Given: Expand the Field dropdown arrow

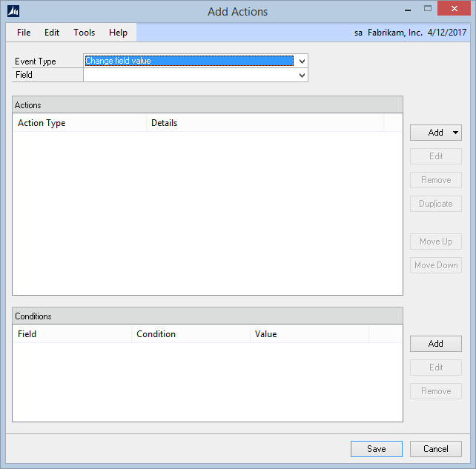Looking at the screenshot, I should coord(302,75).
